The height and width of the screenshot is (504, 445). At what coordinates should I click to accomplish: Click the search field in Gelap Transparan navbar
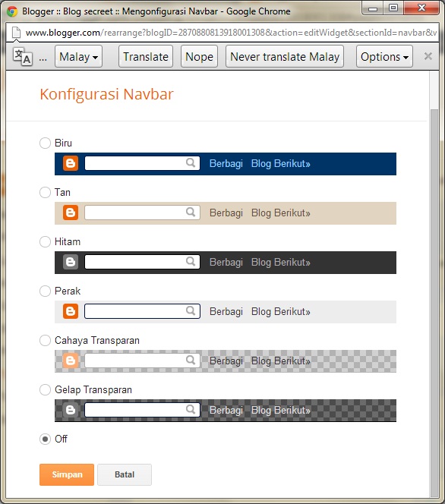click(x=142, y=410)
